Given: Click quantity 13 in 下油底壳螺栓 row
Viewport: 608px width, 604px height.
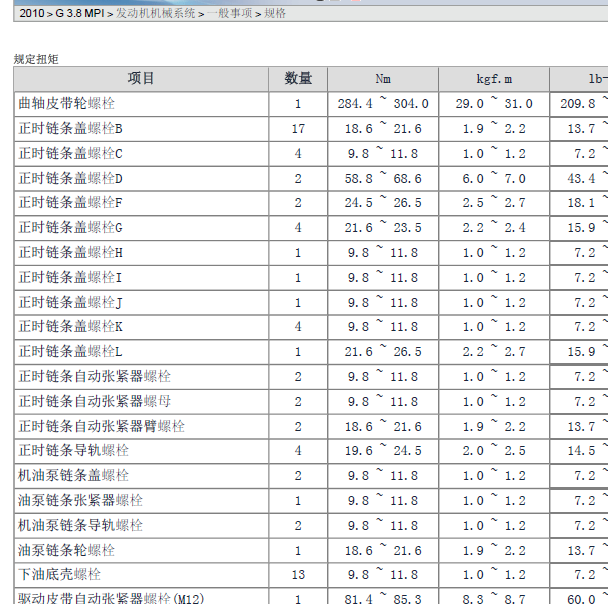Looking at the screenshot, I should tap(298, 575).
